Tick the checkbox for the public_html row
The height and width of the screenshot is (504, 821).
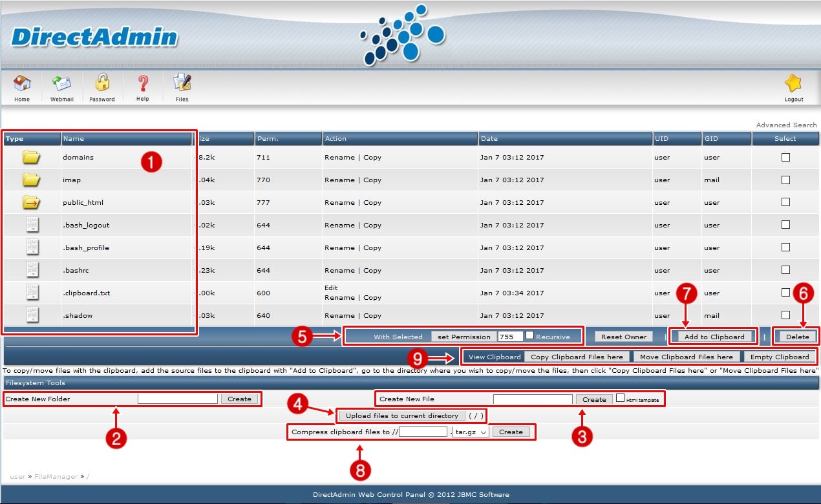point(785,202)
